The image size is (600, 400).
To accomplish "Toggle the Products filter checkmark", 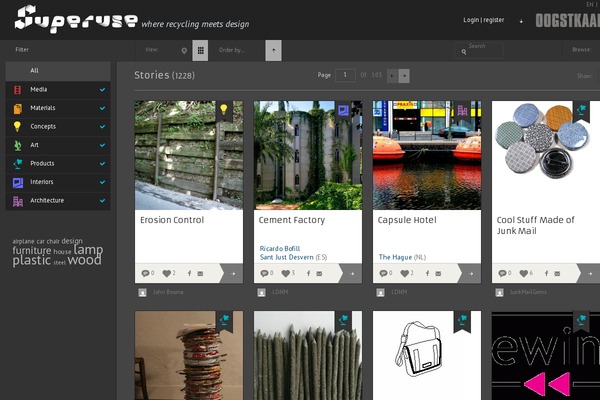I will 102,164.
